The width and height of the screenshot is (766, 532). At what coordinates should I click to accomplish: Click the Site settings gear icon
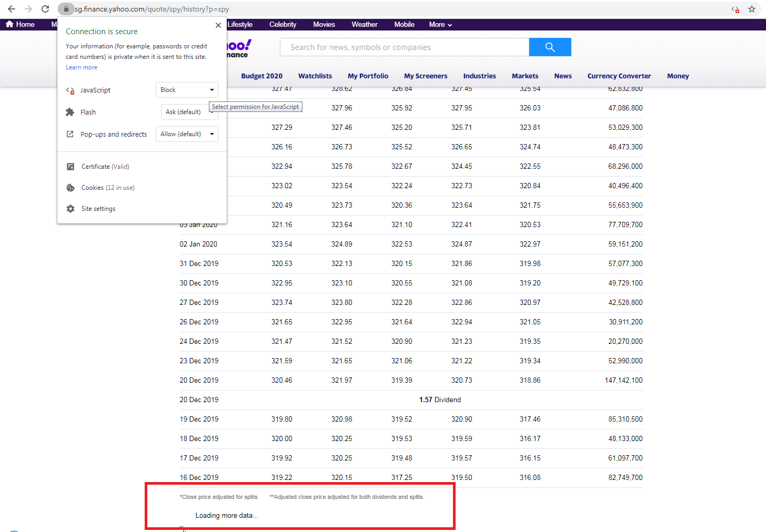(x=70, y=209)
